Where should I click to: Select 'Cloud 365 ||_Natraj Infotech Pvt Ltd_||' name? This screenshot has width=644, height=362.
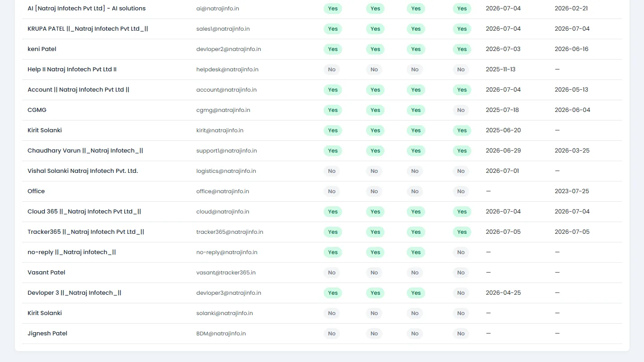[85, 212]
